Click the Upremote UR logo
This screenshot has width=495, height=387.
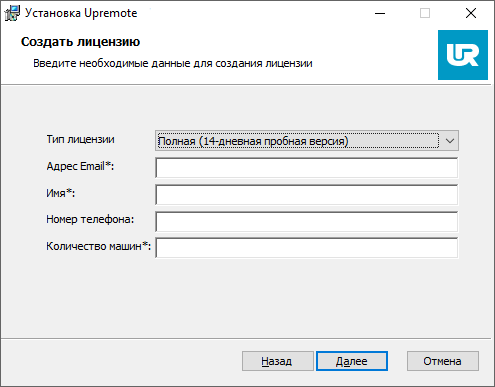463,55
